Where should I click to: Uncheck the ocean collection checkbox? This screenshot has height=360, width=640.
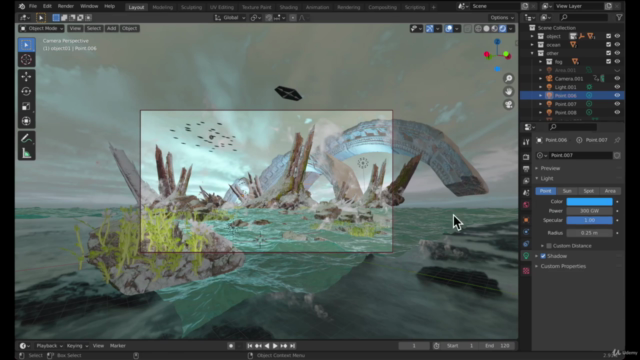coord(608,44)
